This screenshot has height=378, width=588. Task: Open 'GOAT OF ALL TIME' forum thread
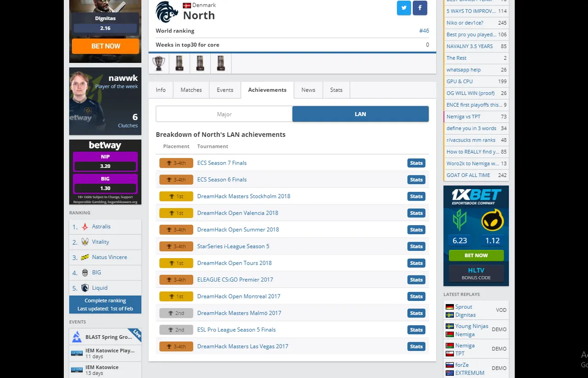(476, 175)
